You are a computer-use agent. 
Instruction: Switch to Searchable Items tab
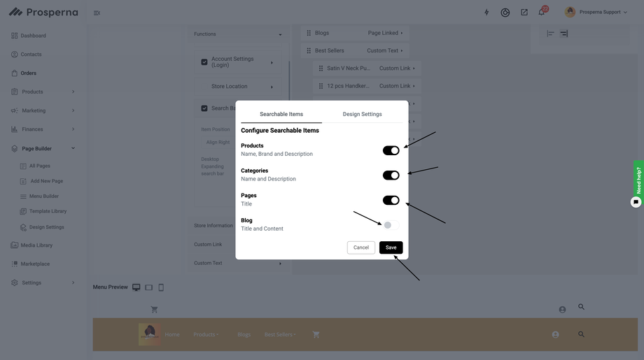(281, 115)
